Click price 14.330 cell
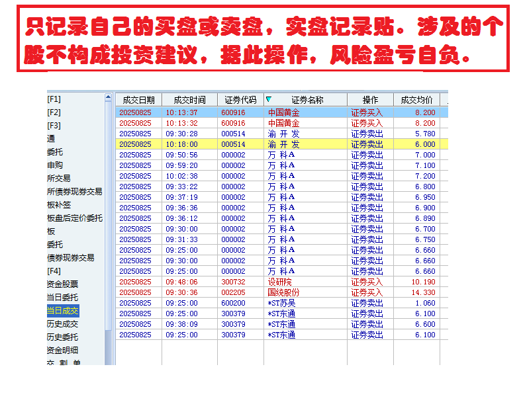 tap(424, 292)
